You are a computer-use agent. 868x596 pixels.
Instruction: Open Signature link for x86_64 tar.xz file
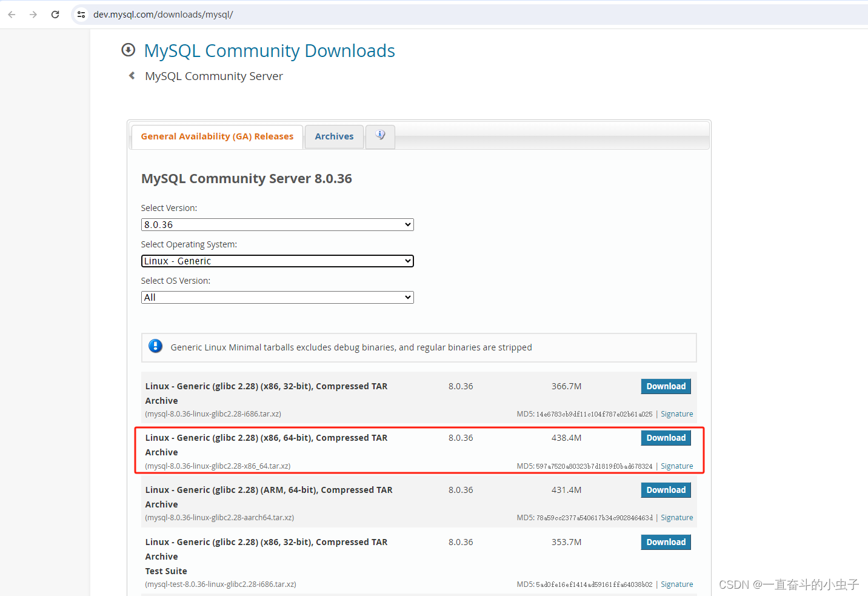(676, 466)
